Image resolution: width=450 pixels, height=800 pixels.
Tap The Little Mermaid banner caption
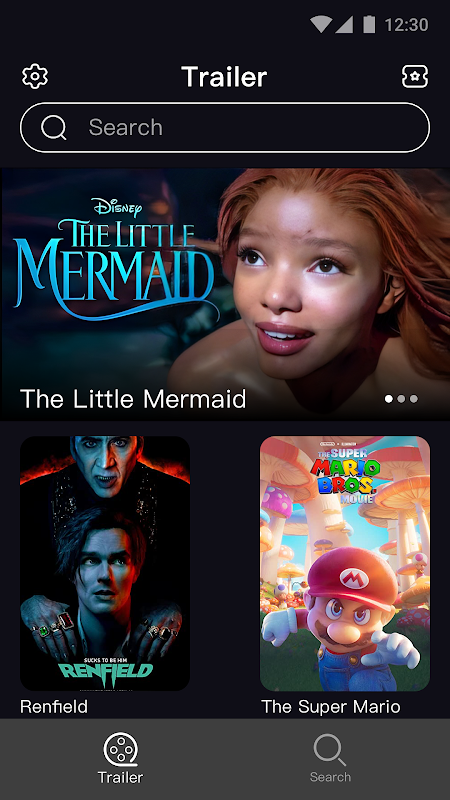tap(133, 398)
